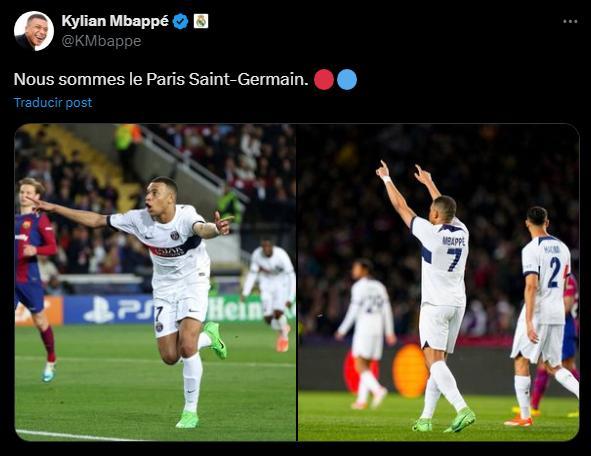This screenshot has height=456, width=591.
Task: Open the left celebration photo
Action: pyautogui.click(x=155, y=282)
